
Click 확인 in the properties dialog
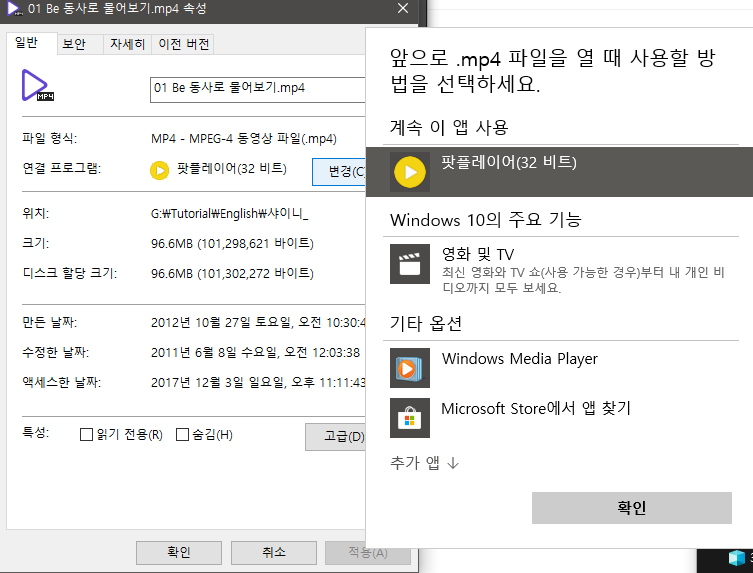click(179, 552)
